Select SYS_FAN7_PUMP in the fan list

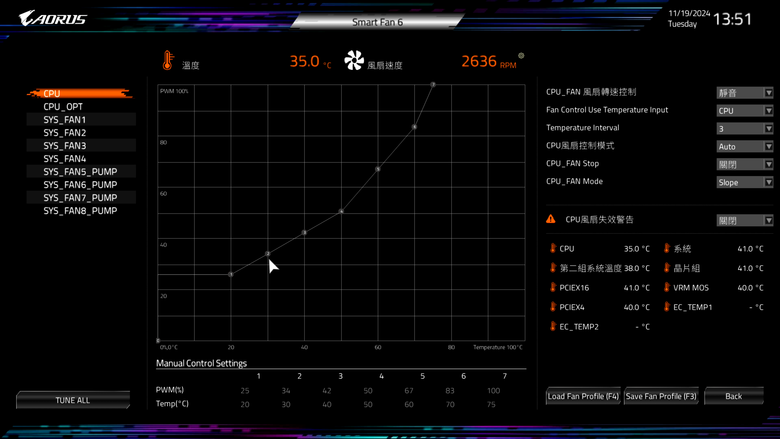pyautogui.click(x=81, y=197)
